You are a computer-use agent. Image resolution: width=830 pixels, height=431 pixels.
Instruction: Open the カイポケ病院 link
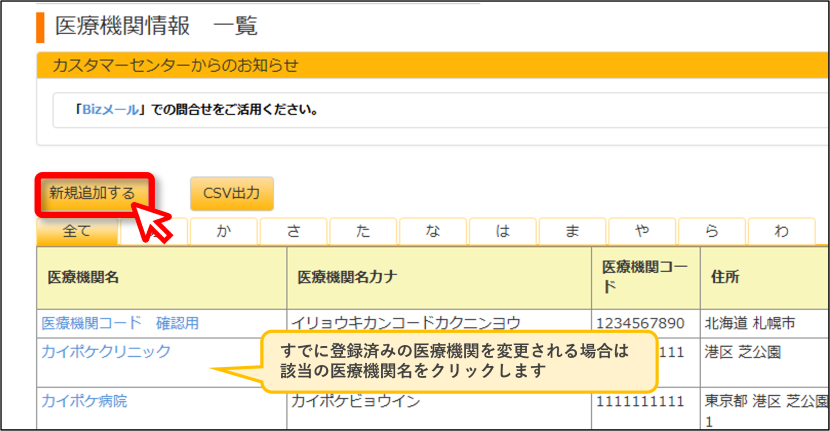84,401
